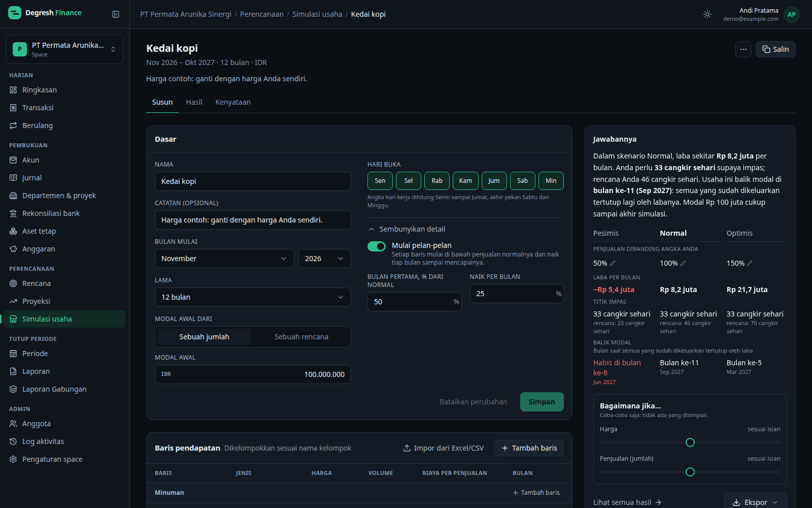Collapse the sidebar panel icon

[x=116, y=14]
